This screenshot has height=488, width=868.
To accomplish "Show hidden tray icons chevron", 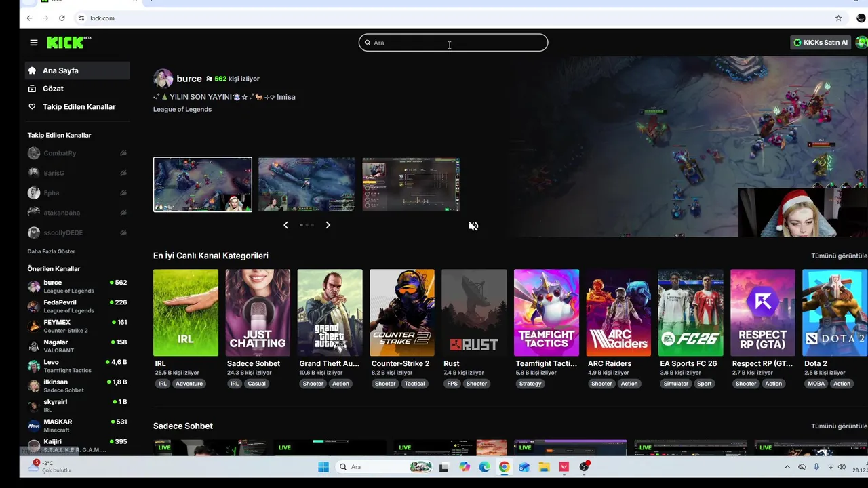I will pos(787,467).
